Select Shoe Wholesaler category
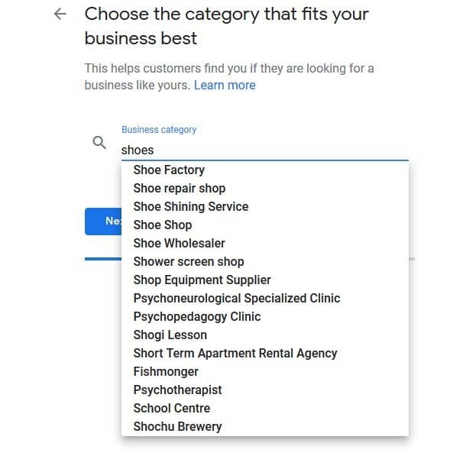The width and height of the screenshot is (476, 456). [264, 244]
